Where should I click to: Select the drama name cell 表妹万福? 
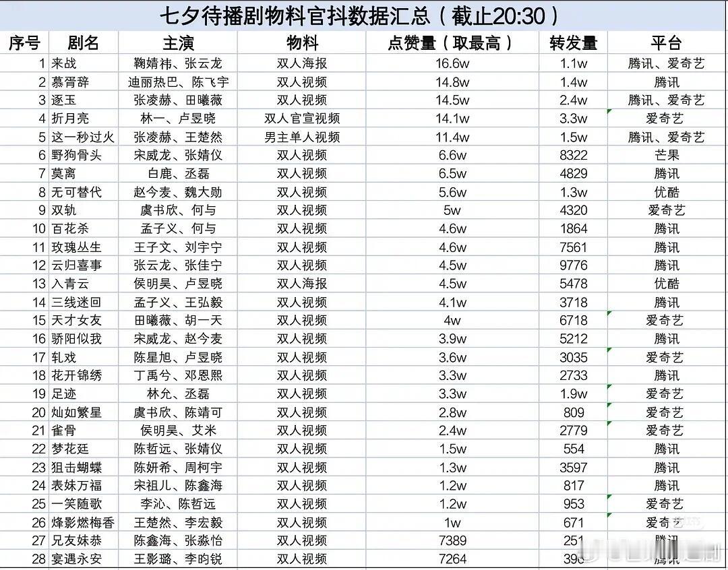(x=83, y=486)
